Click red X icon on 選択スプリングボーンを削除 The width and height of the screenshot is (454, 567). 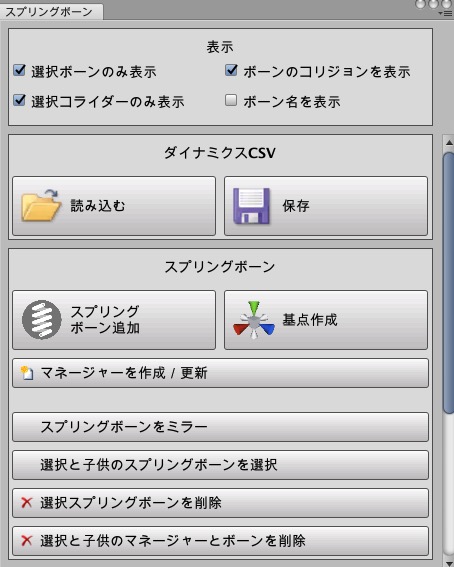point(26,503)
